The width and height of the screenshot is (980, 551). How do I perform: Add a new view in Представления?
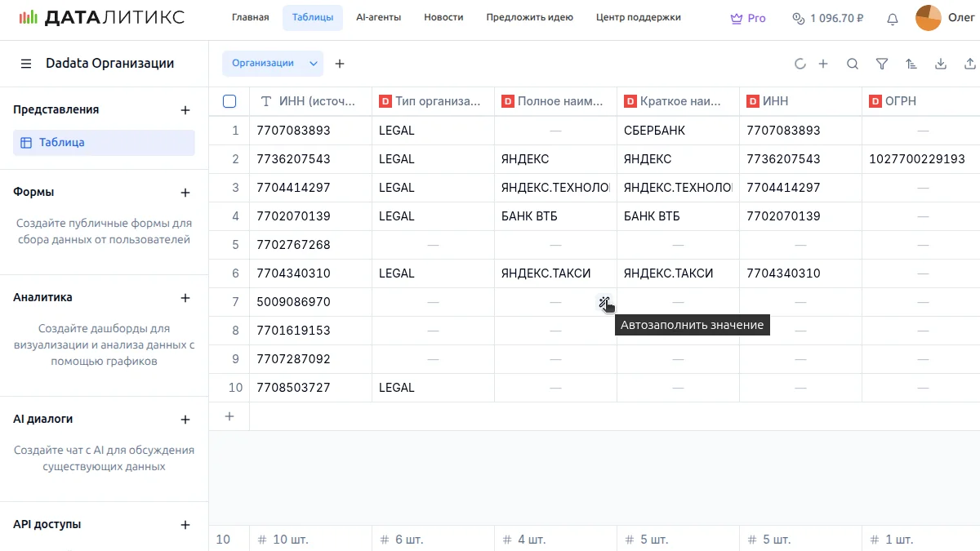185,110
